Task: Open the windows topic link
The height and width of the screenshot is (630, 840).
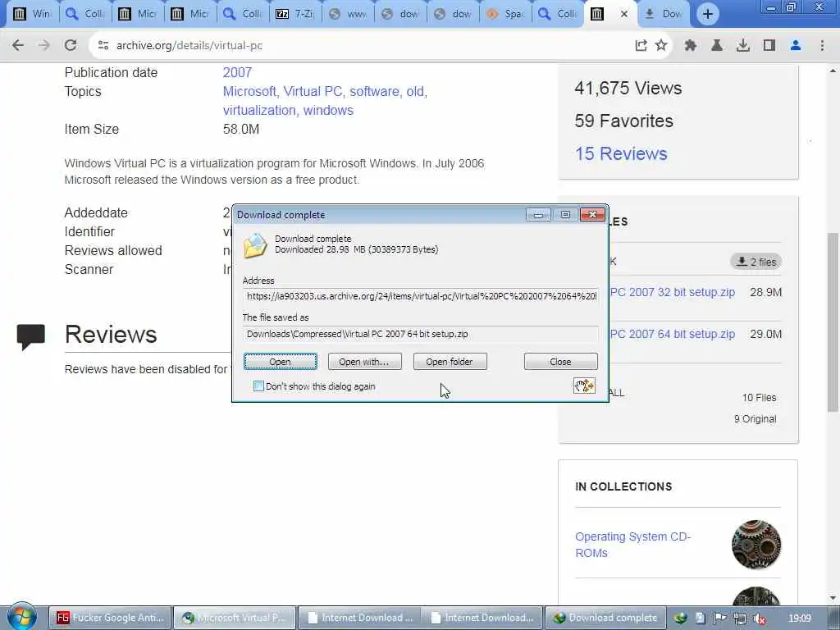Action: 328,111
